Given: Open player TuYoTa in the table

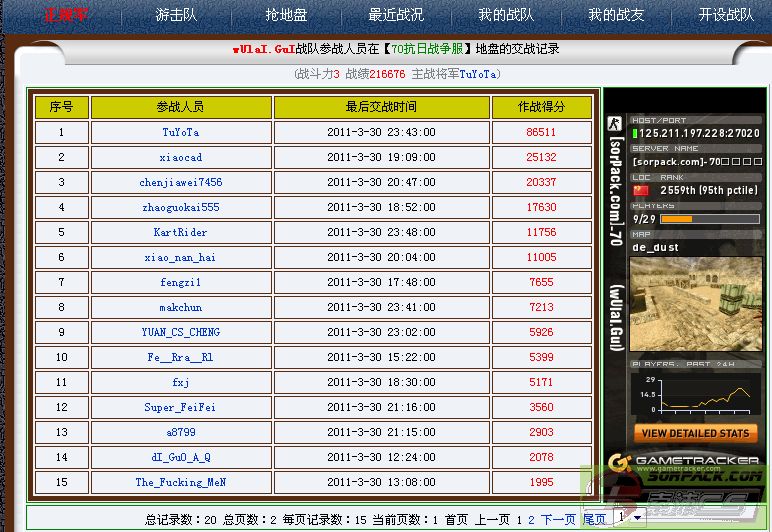Looking at the screenshot, I should (180, 132).
